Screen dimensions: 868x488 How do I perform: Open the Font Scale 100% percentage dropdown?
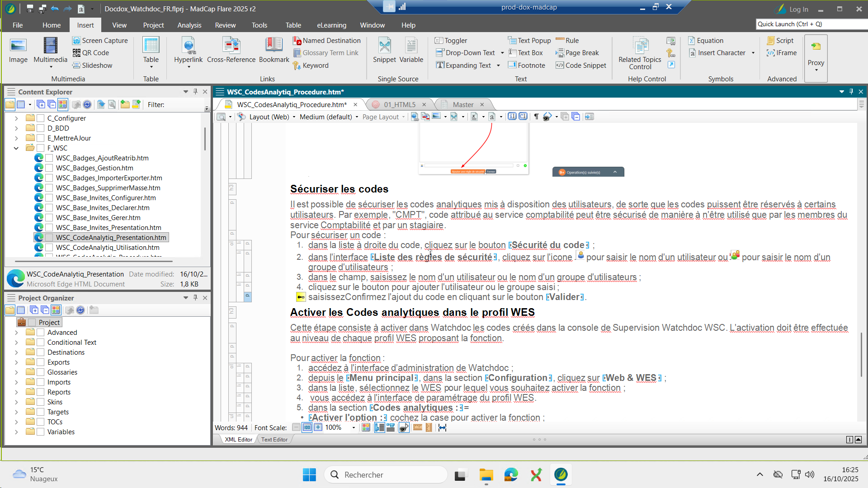(354, 428)
